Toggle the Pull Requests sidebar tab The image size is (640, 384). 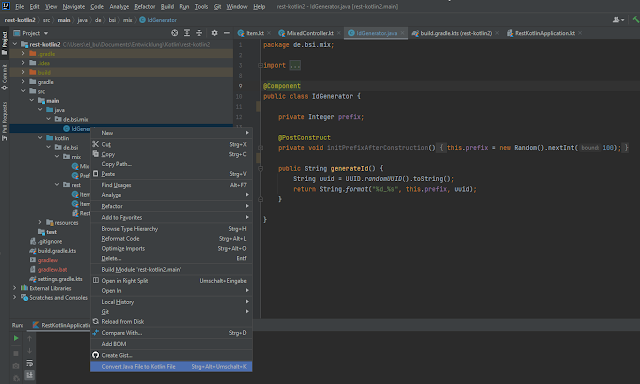click(4, 121)
